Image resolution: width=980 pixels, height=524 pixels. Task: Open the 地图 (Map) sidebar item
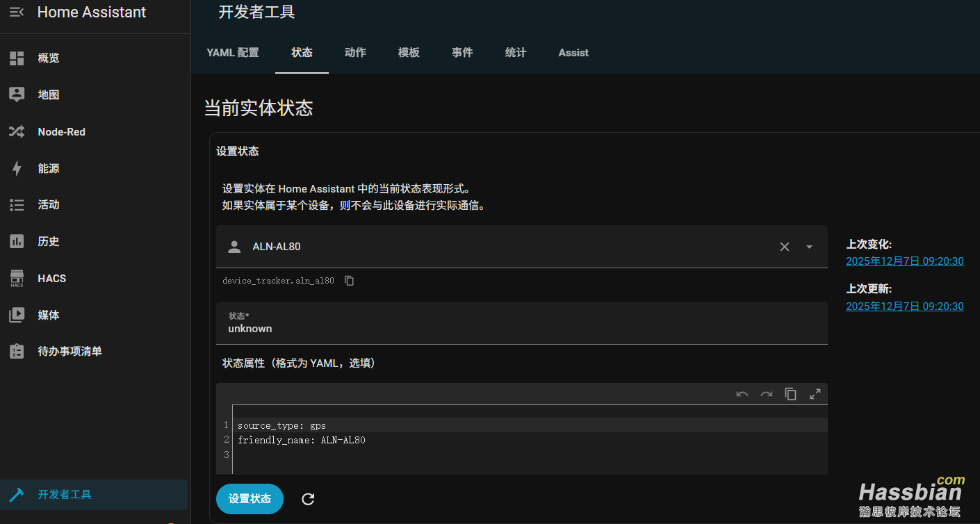(x=48, y=95)
